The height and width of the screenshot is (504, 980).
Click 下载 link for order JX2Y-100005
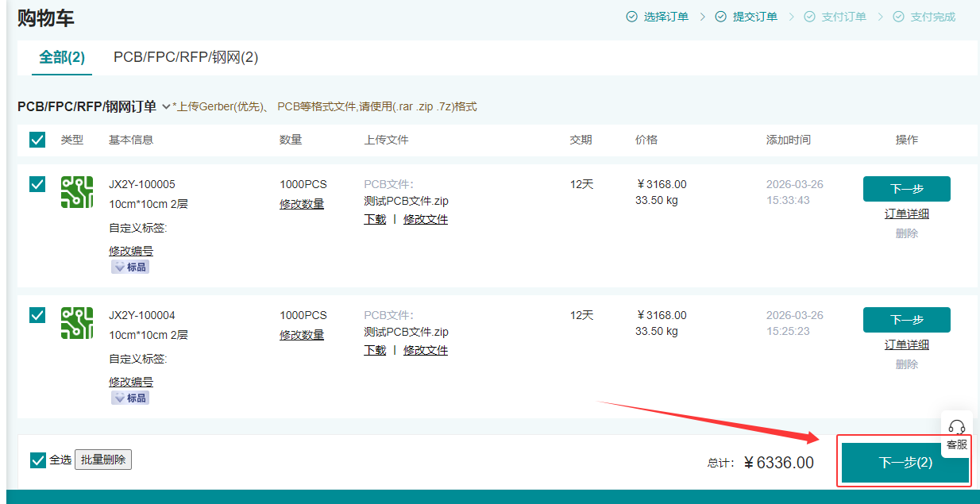375,219
